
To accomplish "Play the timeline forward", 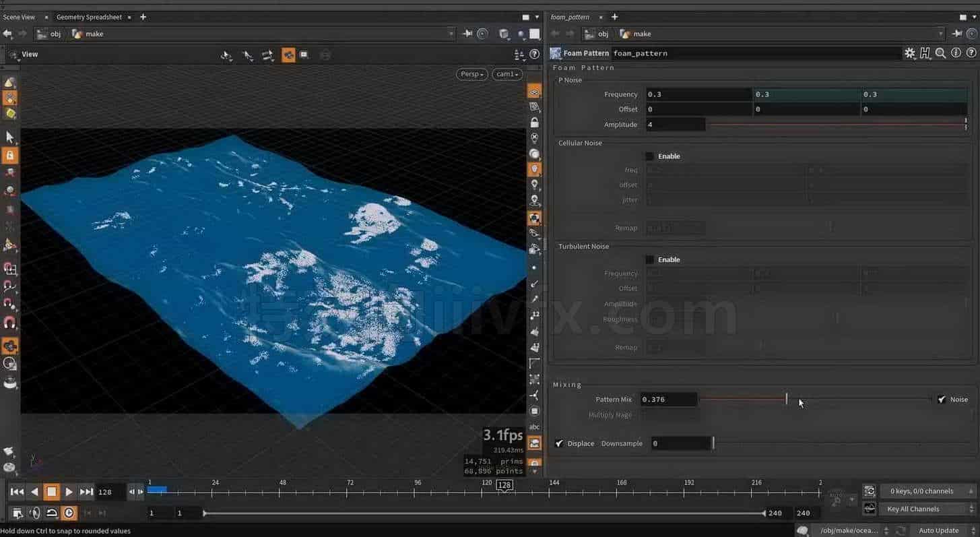I will (x=69, y=492).
